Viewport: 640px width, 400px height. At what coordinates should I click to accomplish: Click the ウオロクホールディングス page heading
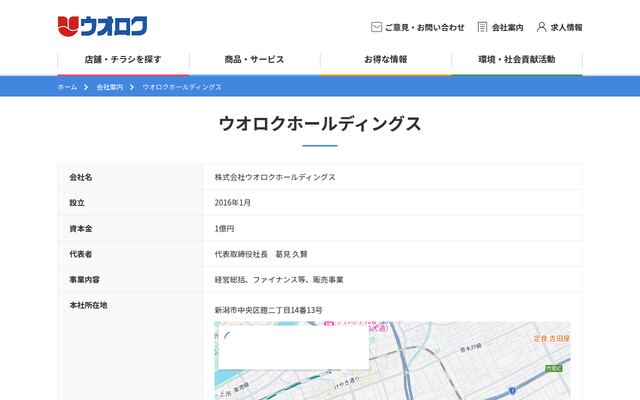(320, 124)
